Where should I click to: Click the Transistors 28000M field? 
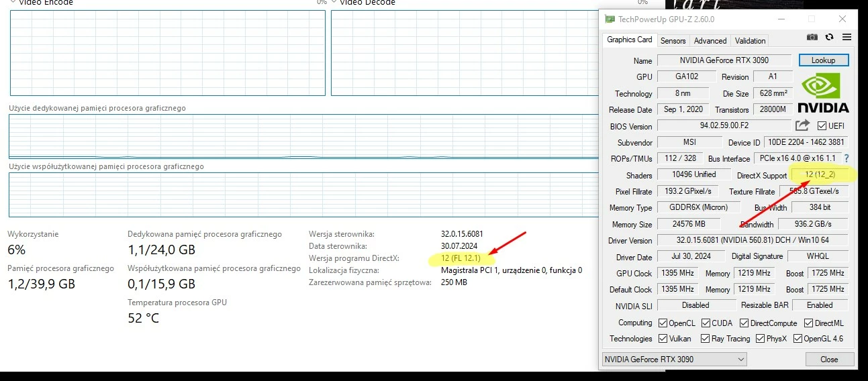coord(773,109)
